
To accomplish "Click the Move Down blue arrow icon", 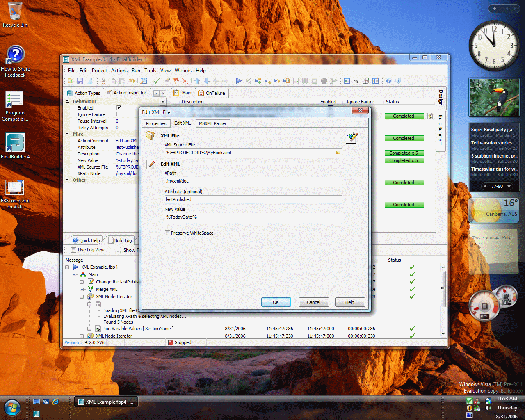I will point(207,81).
